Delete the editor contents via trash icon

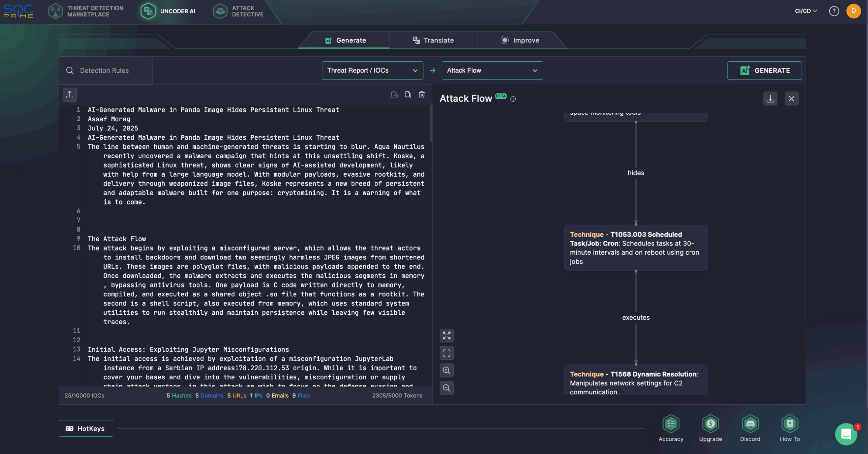[x=421, y=95]
